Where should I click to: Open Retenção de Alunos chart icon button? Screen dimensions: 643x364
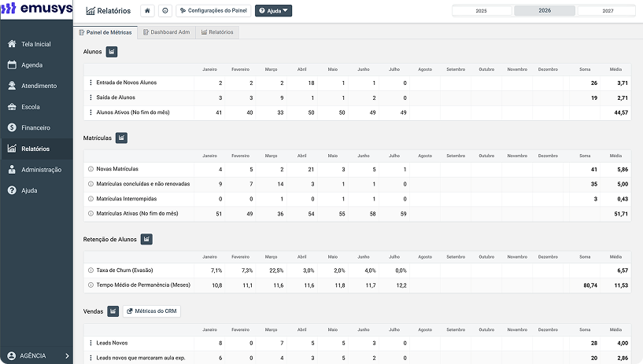point(146,239)
